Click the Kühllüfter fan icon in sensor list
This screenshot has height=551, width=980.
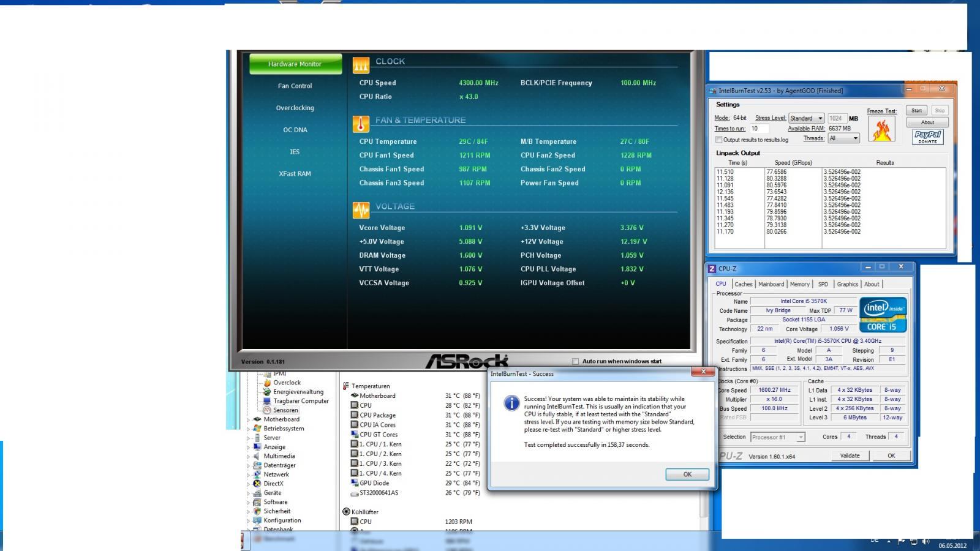(346, 512)
